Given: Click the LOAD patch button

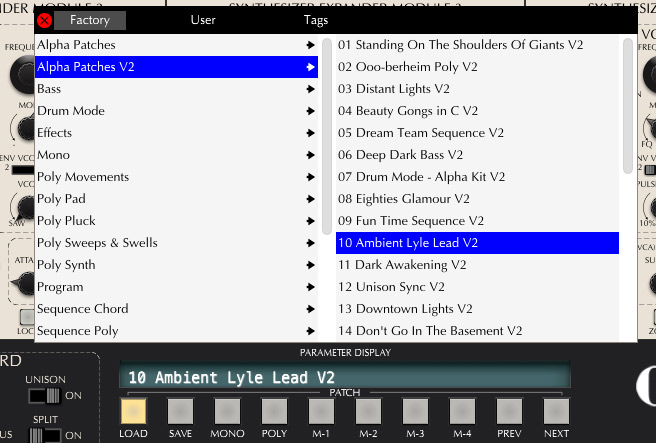Looking at the screenshot, I should (x=133, y=411).
